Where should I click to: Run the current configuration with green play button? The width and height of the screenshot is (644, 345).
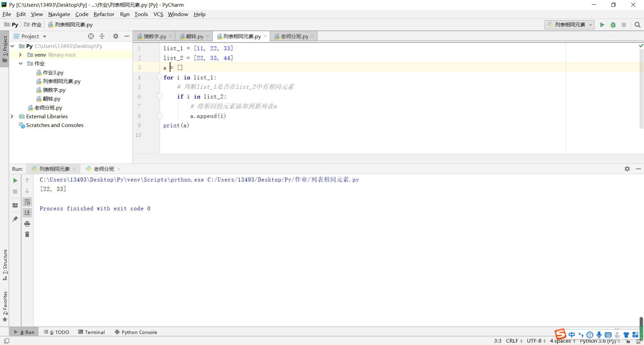click(602, 25)
